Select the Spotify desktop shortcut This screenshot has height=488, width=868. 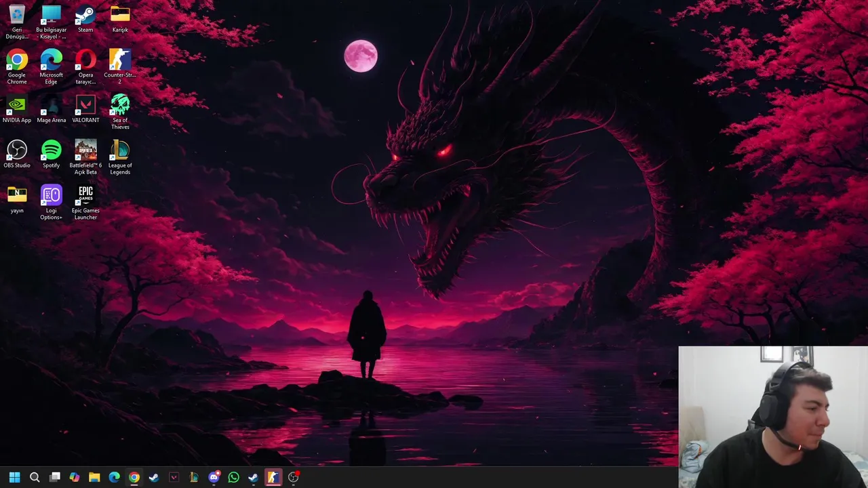52,155
